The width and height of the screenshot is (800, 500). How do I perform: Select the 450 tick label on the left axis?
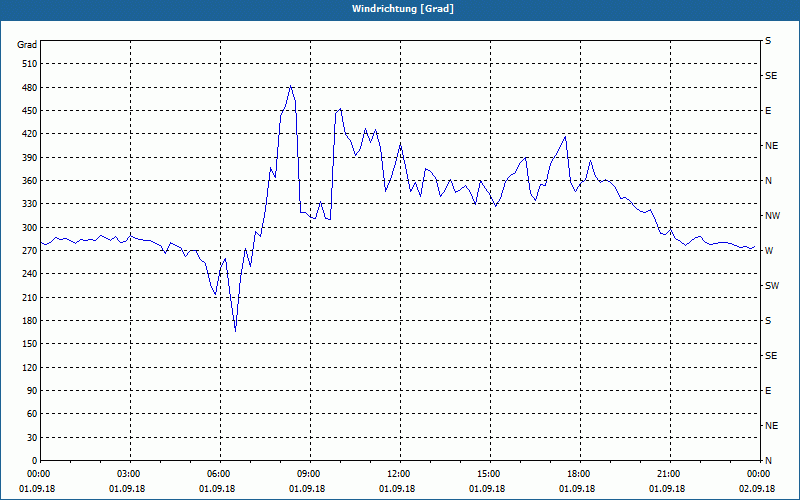point(30,111)
